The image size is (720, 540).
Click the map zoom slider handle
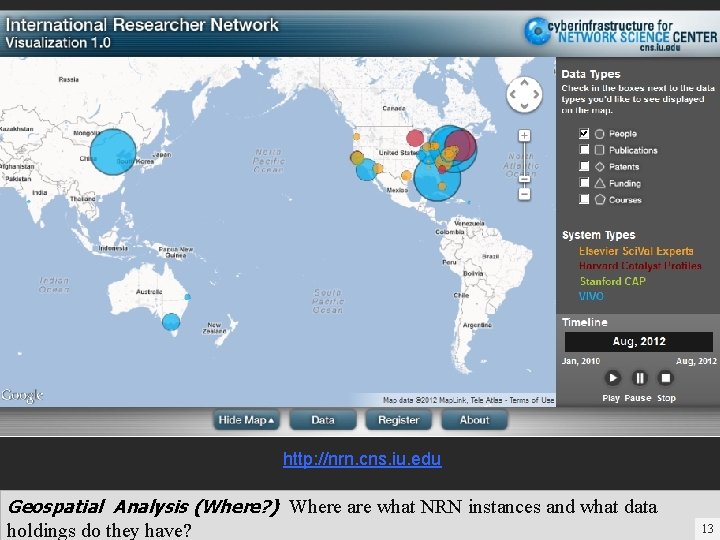click(524, 178)
